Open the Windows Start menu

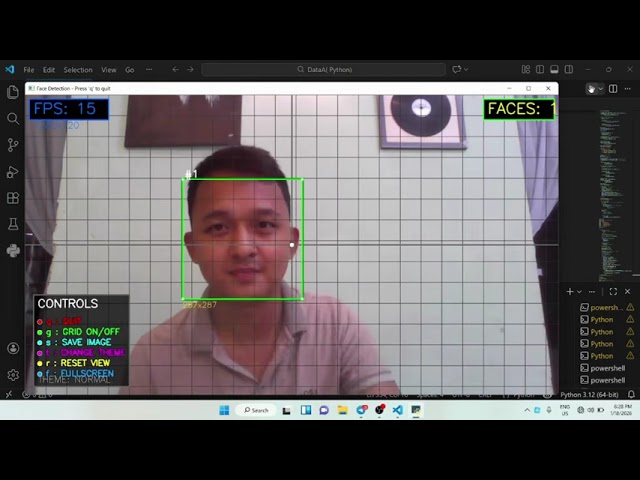coord(224,410)
